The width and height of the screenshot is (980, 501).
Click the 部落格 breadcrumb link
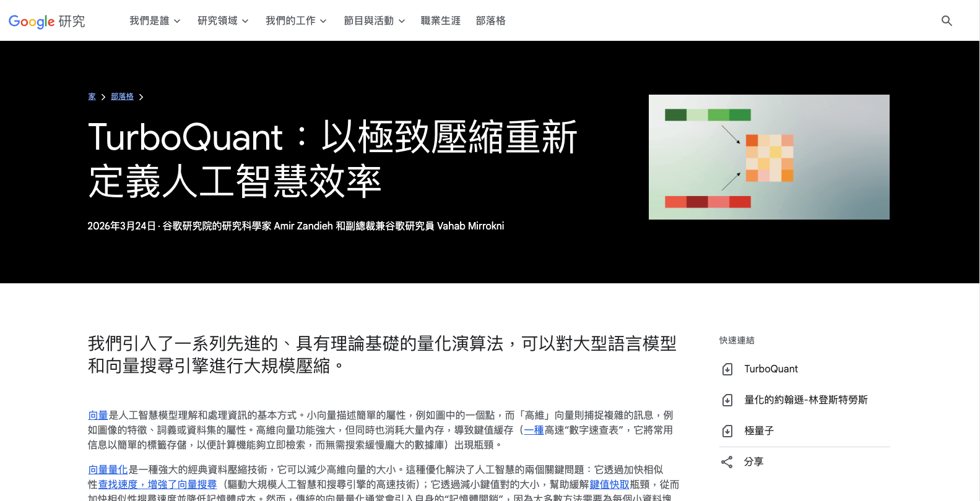[x=122, y=96]
